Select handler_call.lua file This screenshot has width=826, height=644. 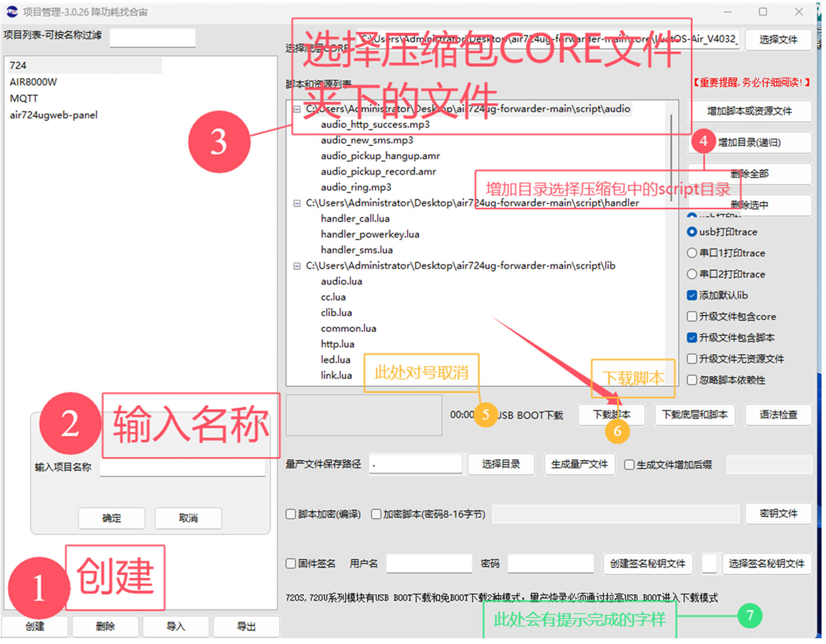[355, 218]
